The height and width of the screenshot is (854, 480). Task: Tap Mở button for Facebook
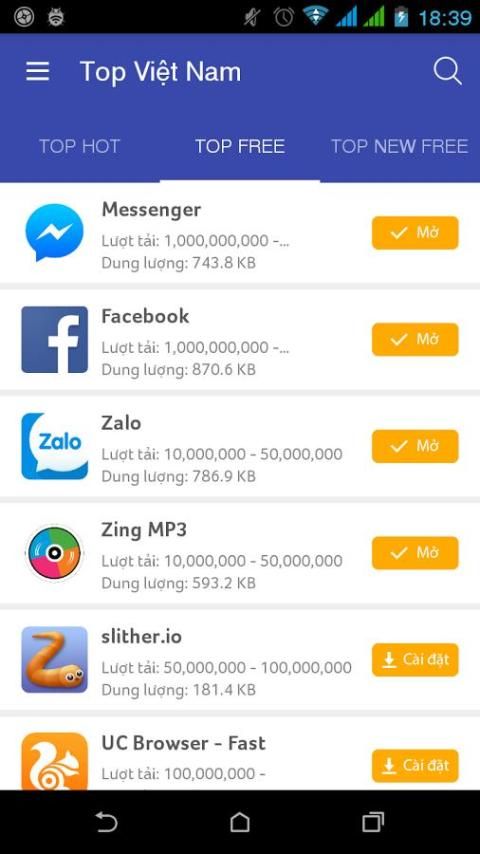point(415,339)
